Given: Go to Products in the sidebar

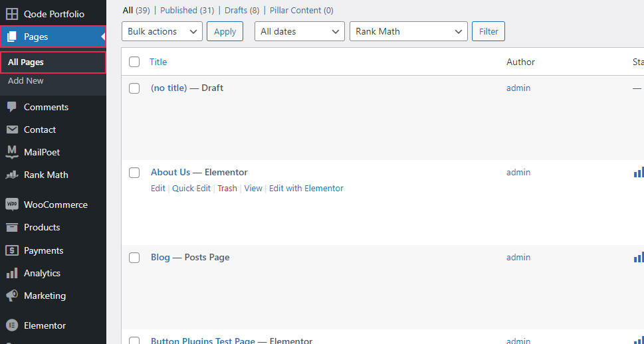Looking at the screenshot, I should point(42,227).
